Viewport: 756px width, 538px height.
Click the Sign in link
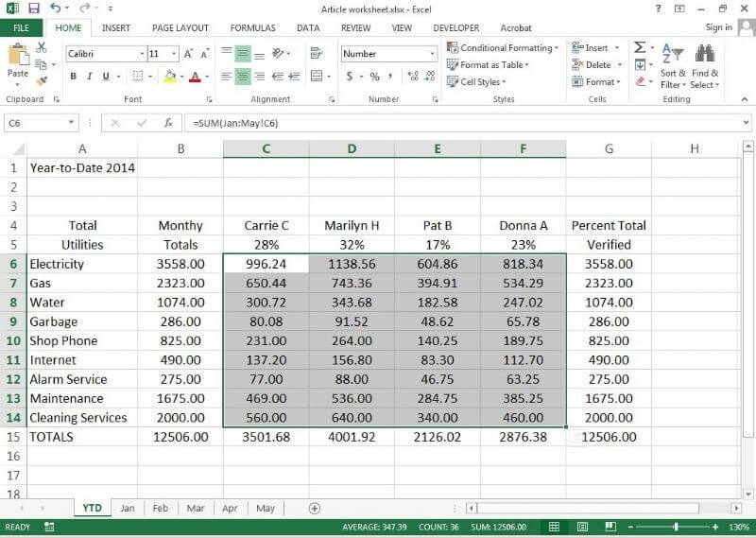tap(718, 28)
